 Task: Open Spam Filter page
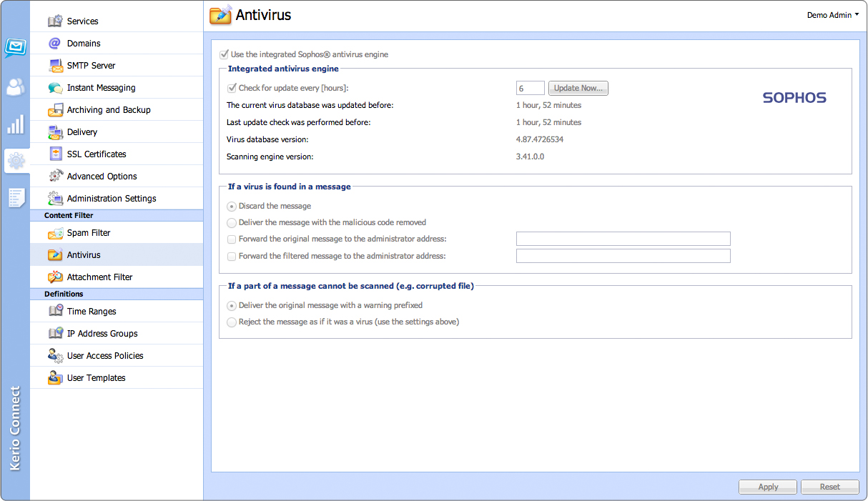pos(117,233)
